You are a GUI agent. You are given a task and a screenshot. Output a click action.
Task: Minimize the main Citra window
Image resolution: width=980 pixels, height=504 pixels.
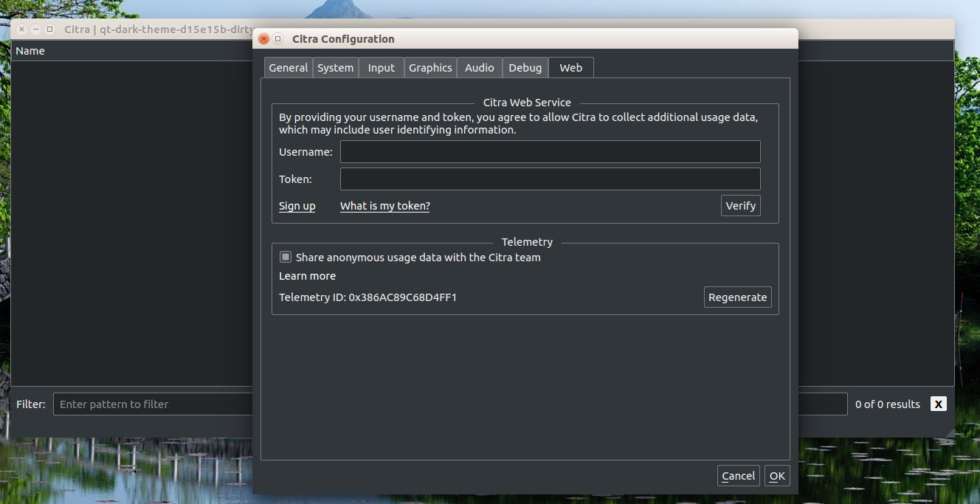35,30
